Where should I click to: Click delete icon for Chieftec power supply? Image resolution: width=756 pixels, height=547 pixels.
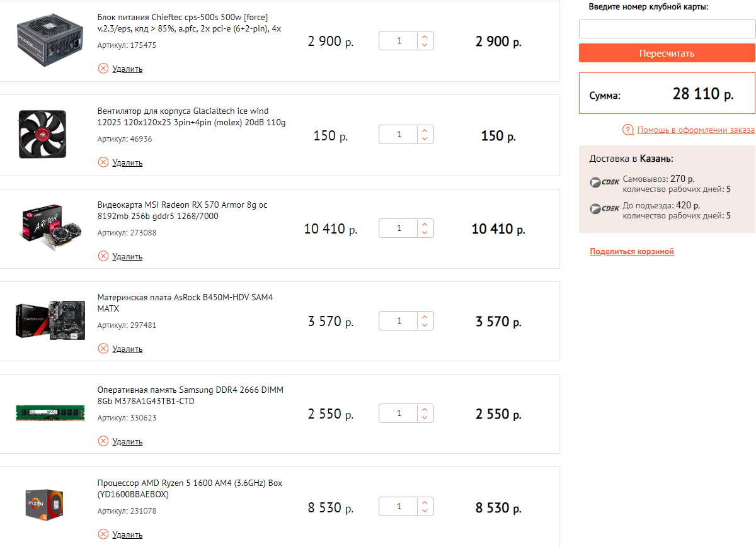(103, 69)
